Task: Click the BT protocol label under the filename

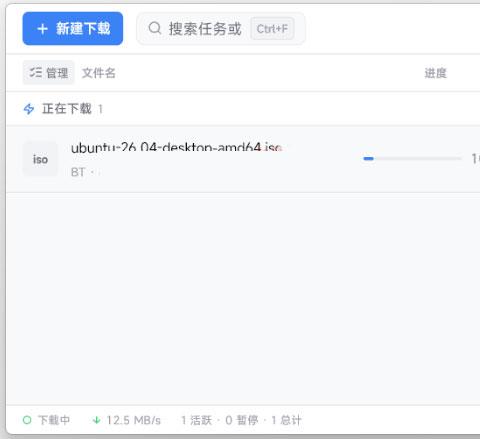Action: 78,172
